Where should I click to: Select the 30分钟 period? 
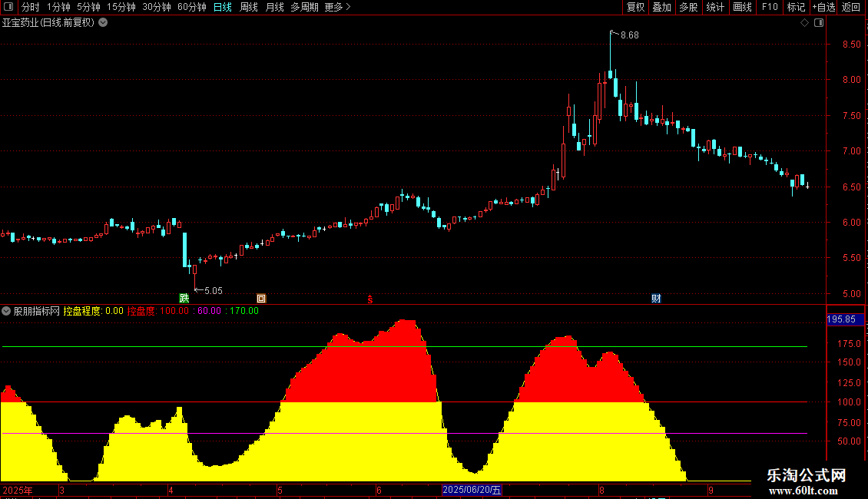click(157, 7)
